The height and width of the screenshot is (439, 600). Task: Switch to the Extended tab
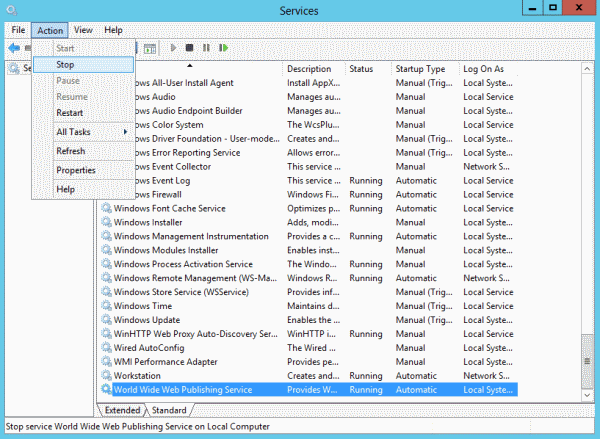pos(122,410)
